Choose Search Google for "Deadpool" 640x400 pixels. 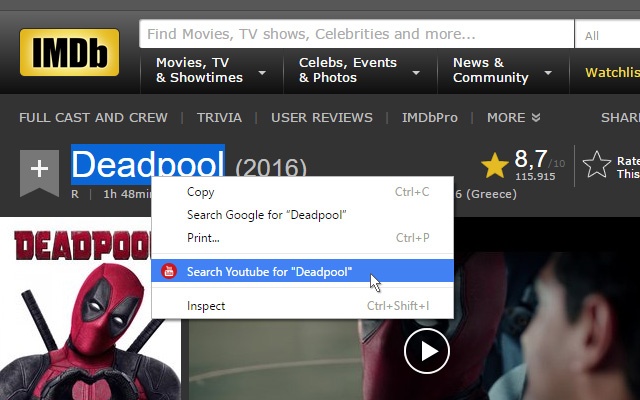[302, 215]
